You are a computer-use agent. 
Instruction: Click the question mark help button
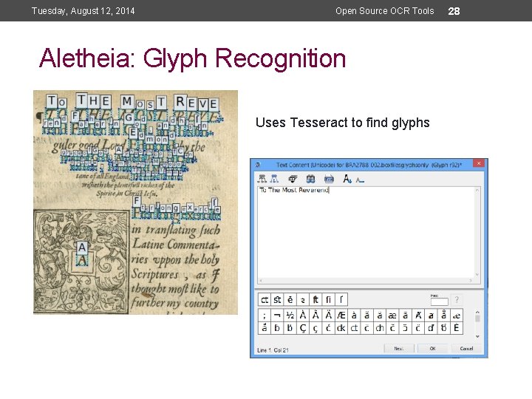point(457,299)
